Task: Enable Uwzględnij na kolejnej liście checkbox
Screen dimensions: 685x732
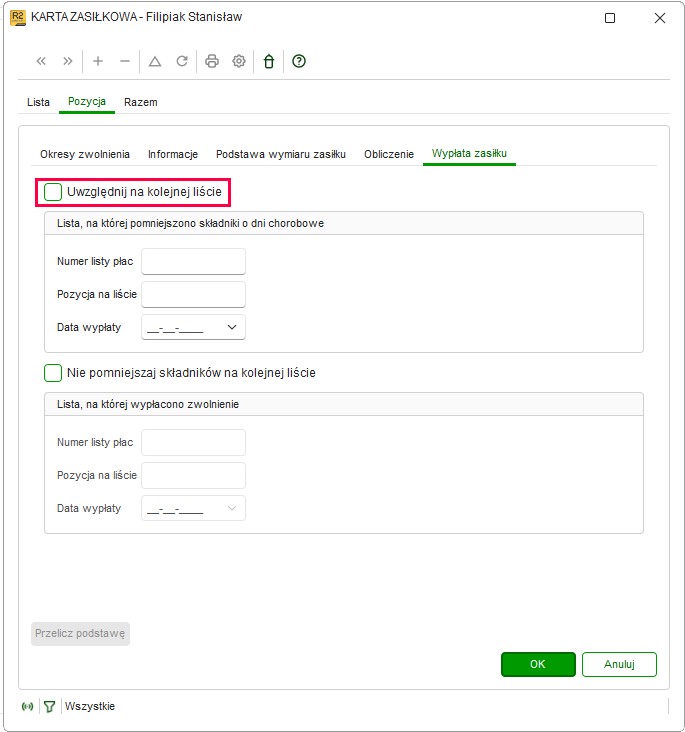Action: 53,192
